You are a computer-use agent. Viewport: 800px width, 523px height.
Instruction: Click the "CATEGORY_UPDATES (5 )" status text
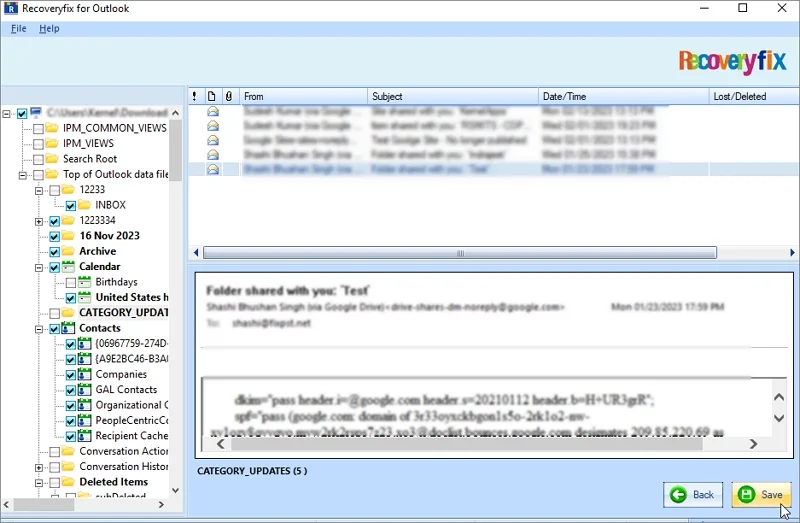(x=252, y=470)
